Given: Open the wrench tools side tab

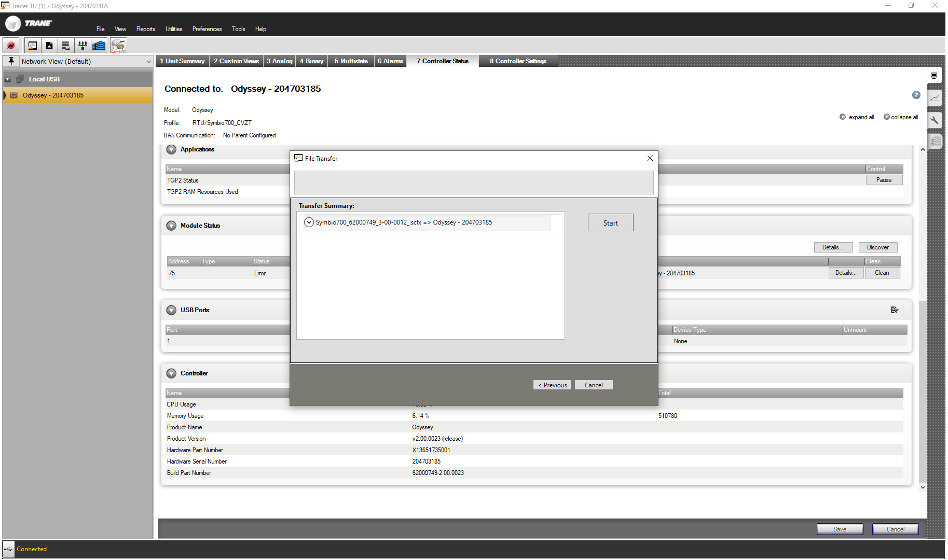Looking at the screenshot, I should (935, 120).
